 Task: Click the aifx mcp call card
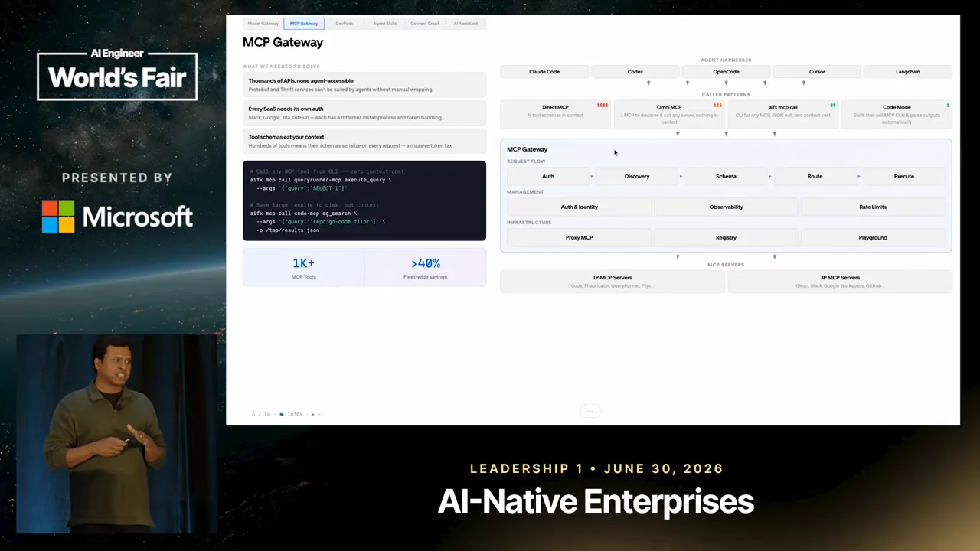(x=782, y=113)
